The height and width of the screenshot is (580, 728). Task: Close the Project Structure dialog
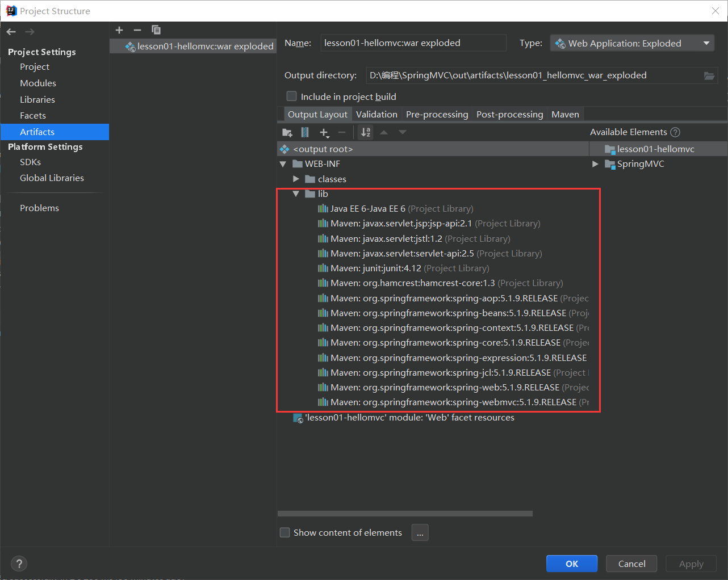tap(716, 11)
